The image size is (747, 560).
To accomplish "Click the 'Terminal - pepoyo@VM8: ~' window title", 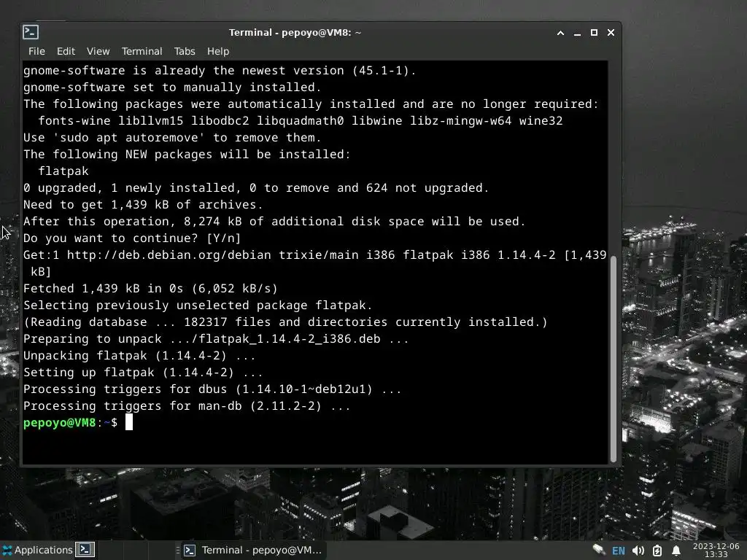I will (x=295, y=32).
